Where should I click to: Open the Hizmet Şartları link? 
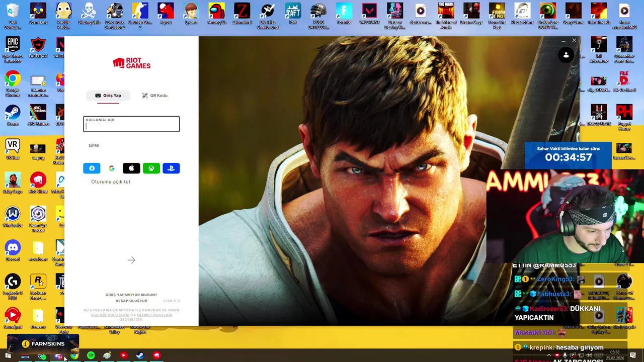[154, 315]
